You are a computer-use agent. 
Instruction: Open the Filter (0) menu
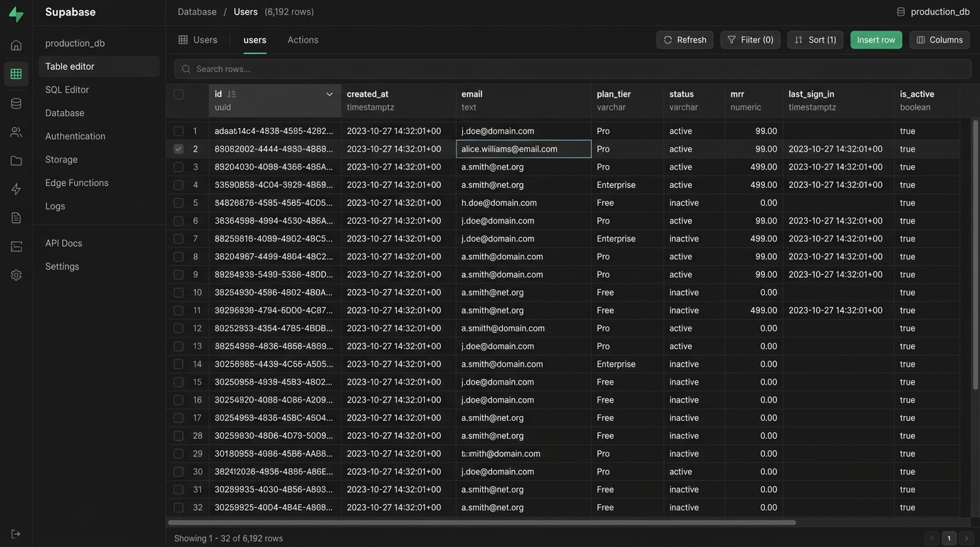tap(750, 40)
